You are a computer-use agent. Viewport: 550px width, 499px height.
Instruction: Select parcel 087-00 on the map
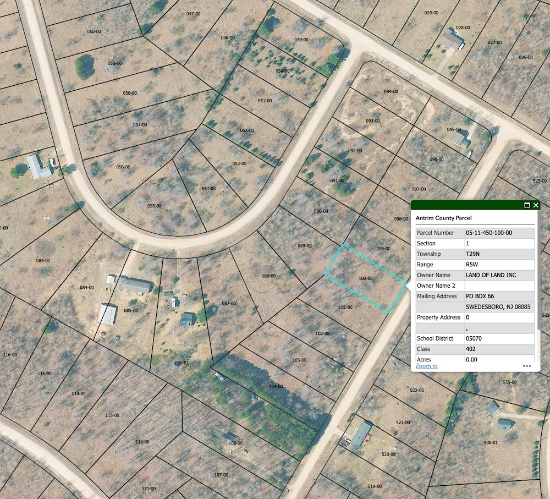coord(229,303)
